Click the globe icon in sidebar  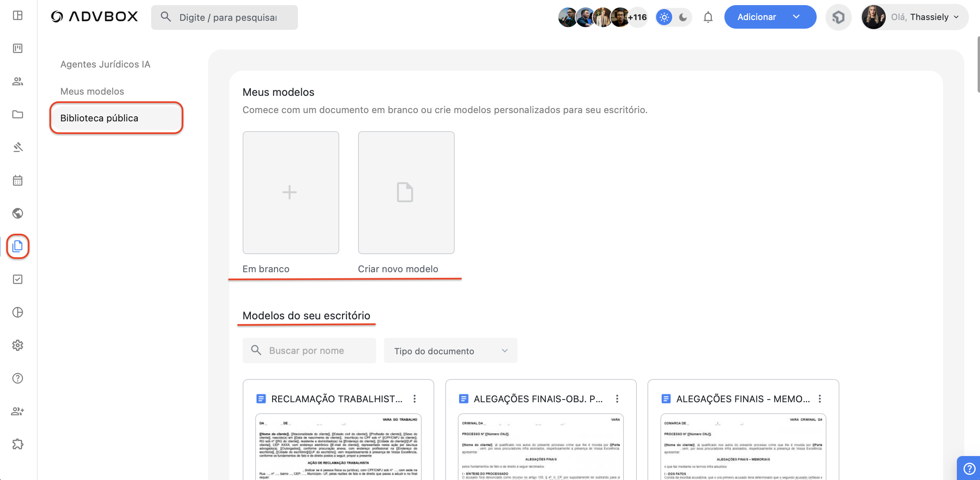coord(18,213)
